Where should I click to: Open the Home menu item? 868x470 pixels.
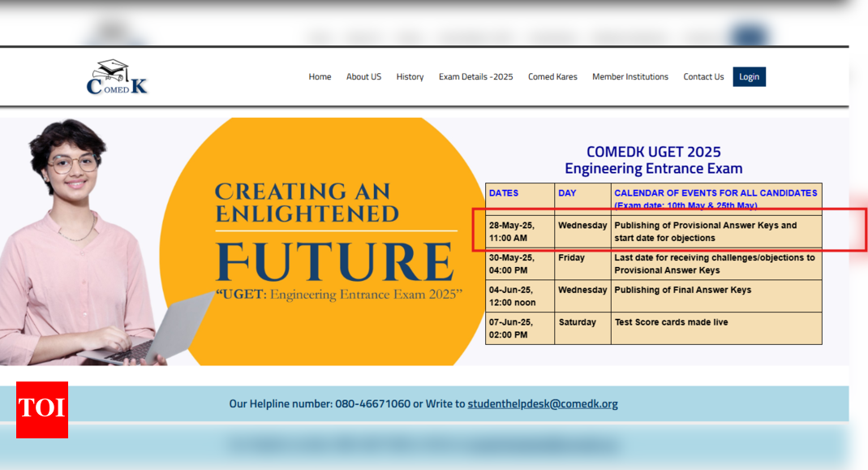click(x=320, y=76)
